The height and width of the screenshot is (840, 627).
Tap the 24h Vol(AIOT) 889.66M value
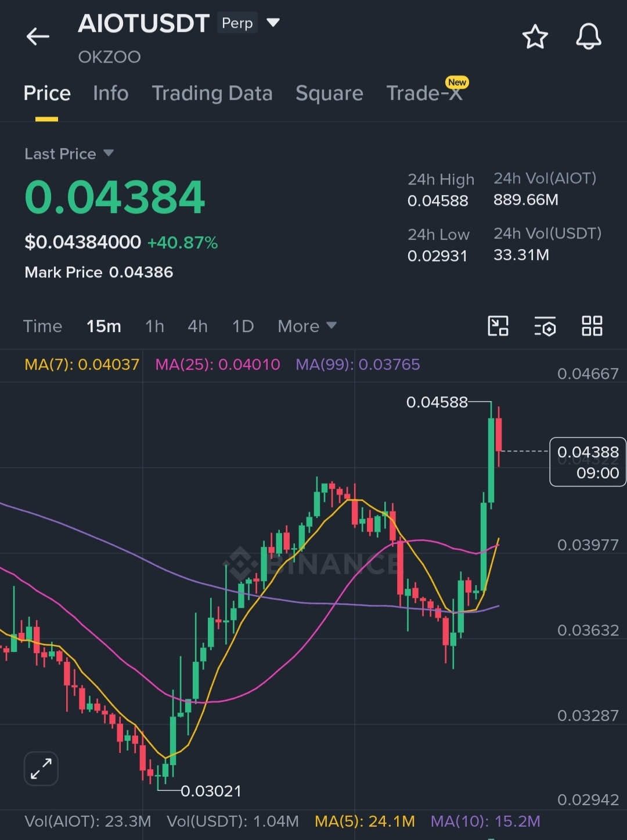pos(526,200)
